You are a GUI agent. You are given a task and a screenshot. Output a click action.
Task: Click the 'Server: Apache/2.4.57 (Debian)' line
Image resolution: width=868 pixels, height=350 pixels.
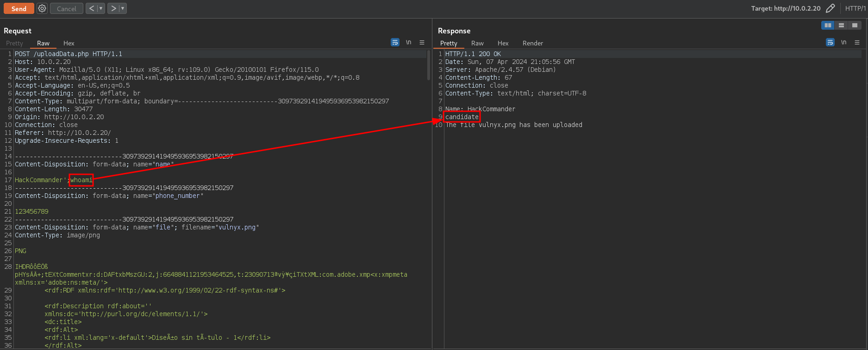500,70
